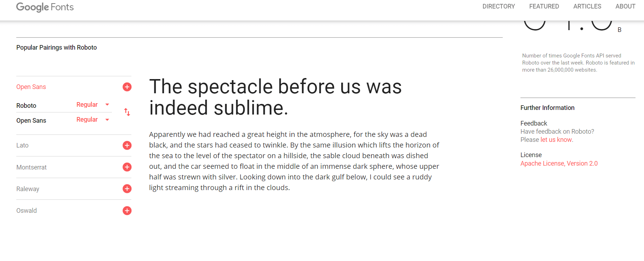
Task: Add the Lato pairing with plus icon
Action: (127, 145)
